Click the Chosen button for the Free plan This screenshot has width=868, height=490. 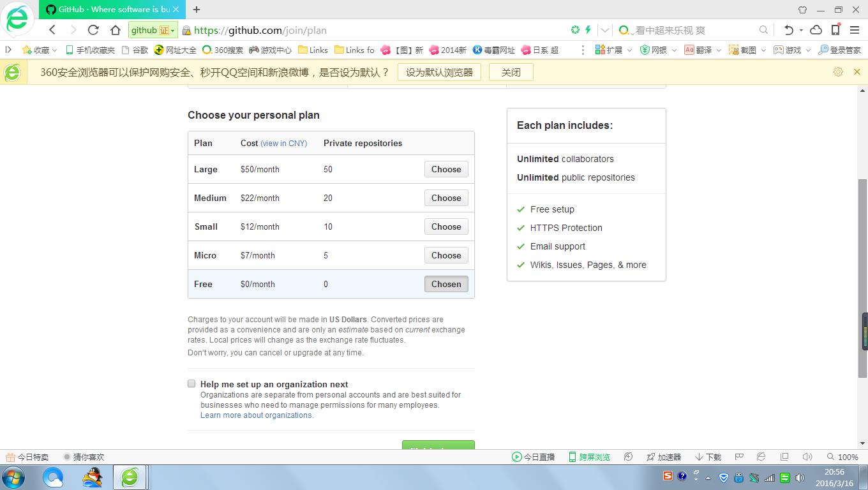click(x=446, y=284)
